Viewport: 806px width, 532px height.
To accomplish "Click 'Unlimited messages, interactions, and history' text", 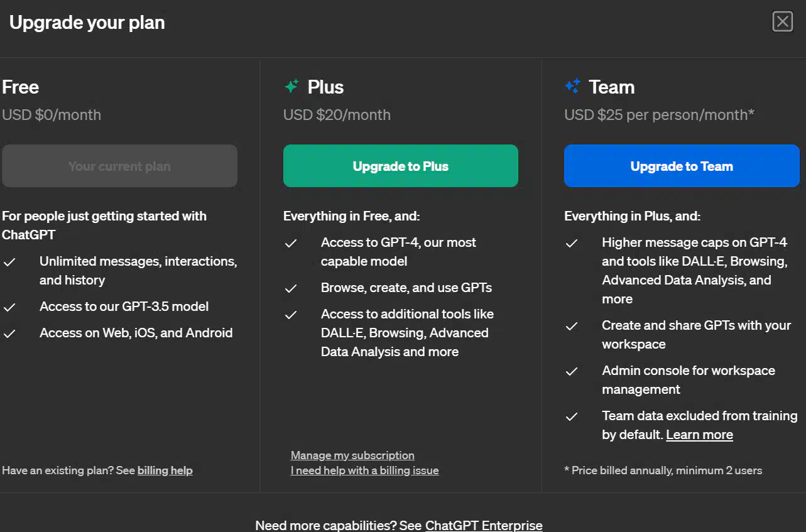I will click(x=138, y=271).
